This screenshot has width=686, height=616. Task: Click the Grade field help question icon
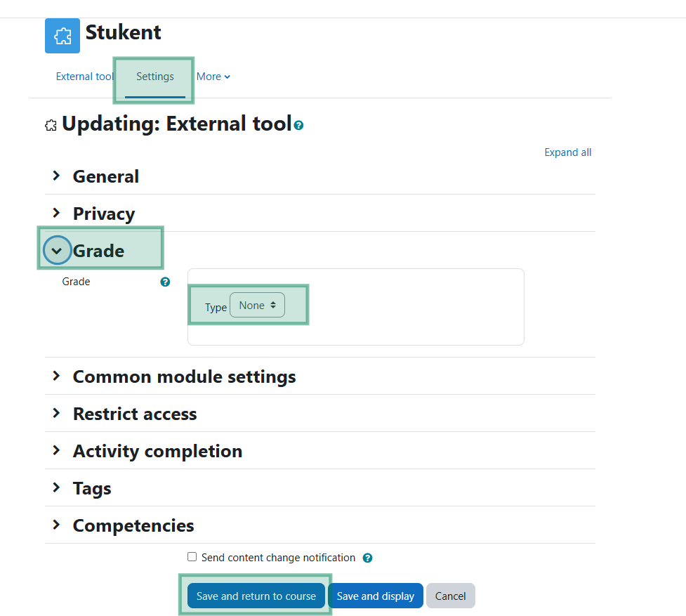tap(165, 282)
